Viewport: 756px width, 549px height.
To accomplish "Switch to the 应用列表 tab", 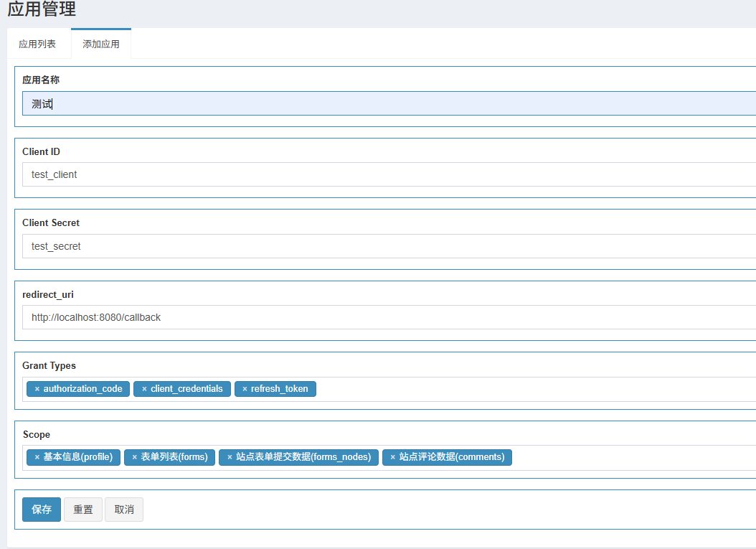I will click(37, 44).
